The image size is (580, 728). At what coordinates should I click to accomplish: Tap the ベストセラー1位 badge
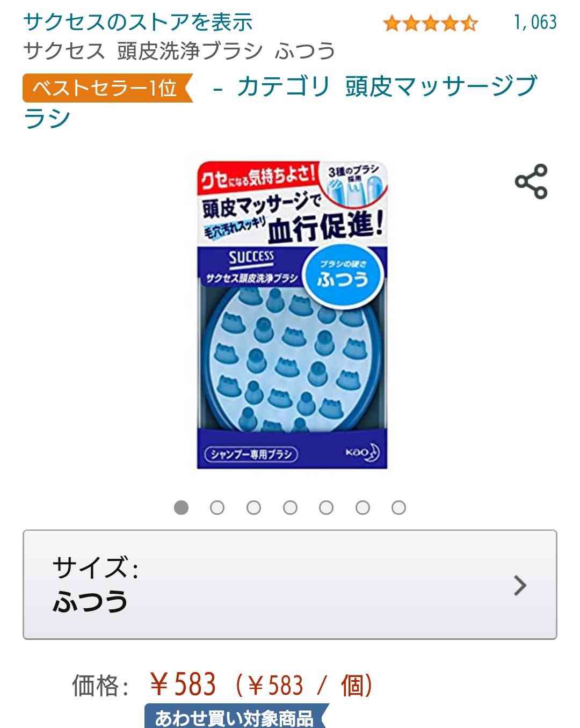tap(107, 88)
